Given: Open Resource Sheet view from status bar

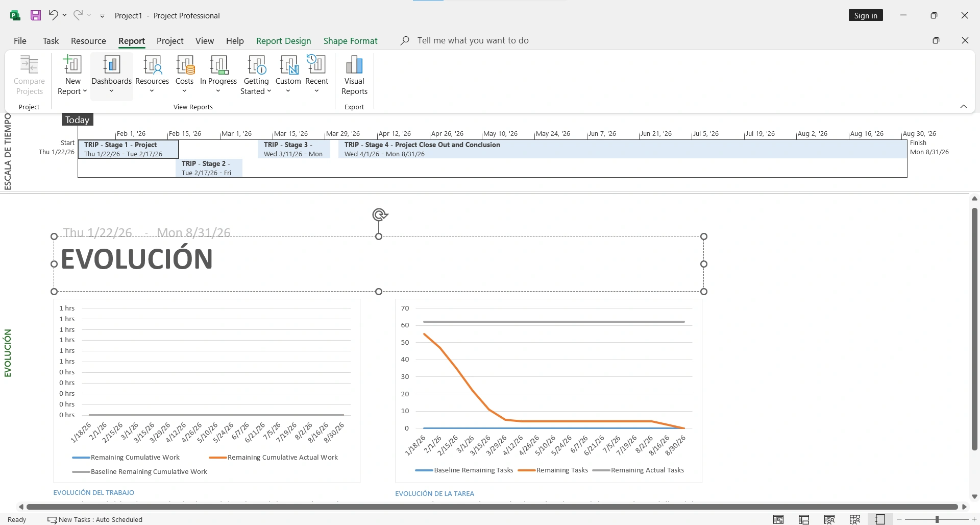Looking at the screenshot, I should click(854, 519).
